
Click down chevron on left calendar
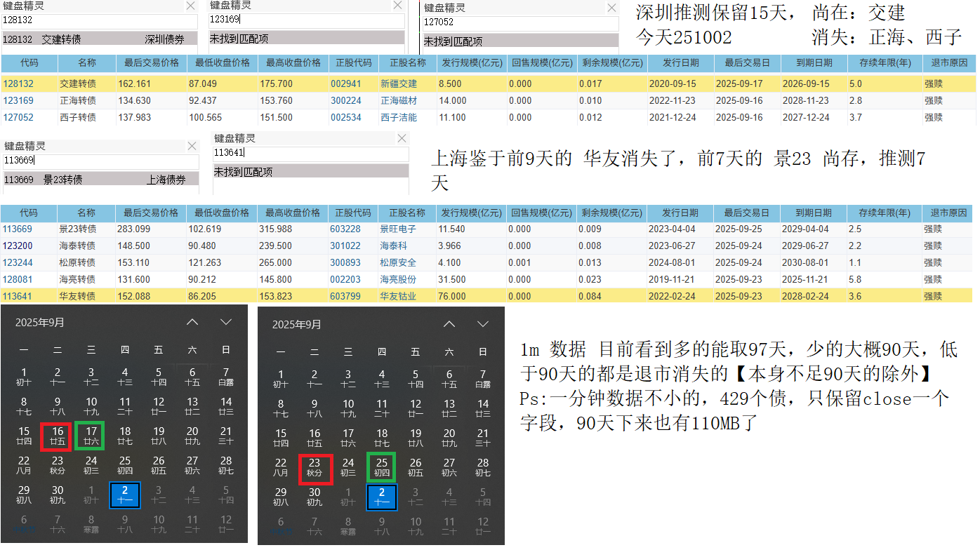(225, 322)
